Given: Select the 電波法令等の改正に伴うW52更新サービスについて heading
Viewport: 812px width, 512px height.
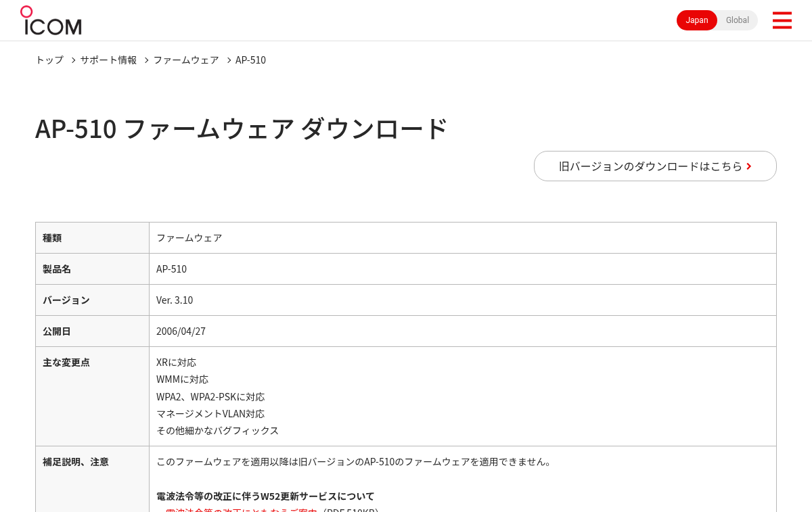Looking at the screenshot, I should point(265,496).
